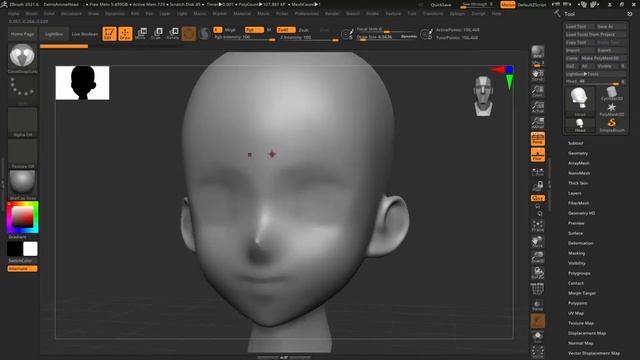Screen dimensions: 640x360
Task: Expand the Geometry sub-palette
Action: 578,153
